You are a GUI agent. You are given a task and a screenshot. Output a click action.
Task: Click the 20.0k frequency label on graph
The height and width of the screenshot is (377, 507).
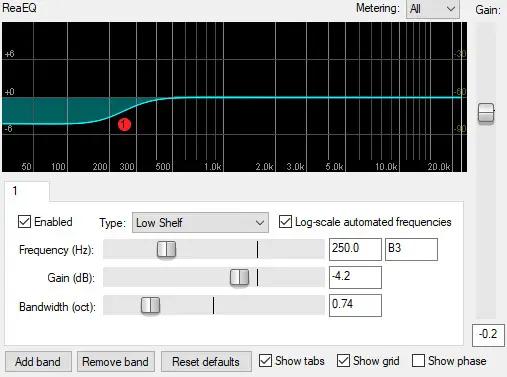[439, 167]
